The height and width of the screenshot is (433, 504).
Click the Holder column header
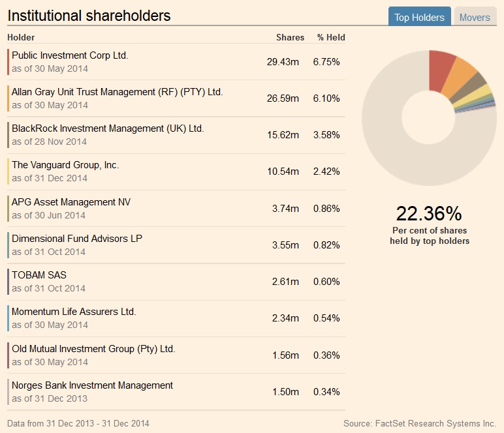pyautogui.click(x=21, y=38)
